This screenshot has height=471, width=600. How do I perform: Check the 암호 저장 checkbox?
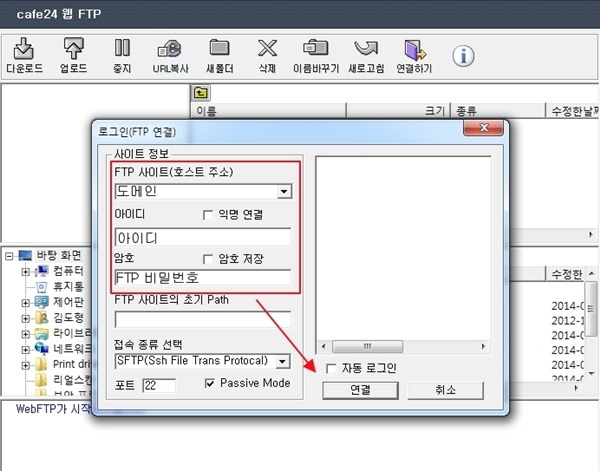[208, 256]
